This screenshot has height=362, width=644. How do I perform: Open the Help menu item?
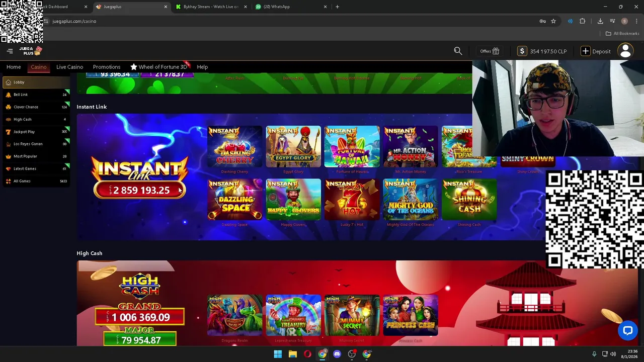[x=202, y=67]
